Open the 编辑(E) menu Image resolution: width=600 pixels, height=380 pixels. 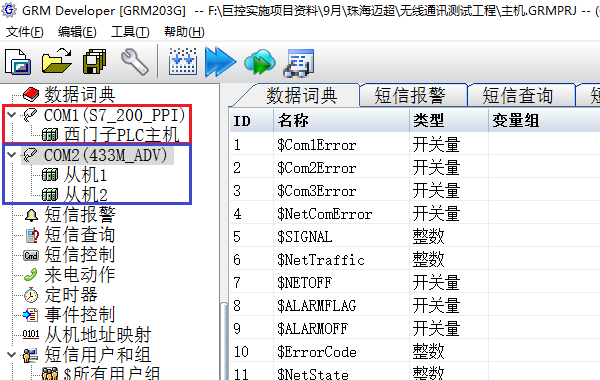pyautogui.click(x=77, y=32)
